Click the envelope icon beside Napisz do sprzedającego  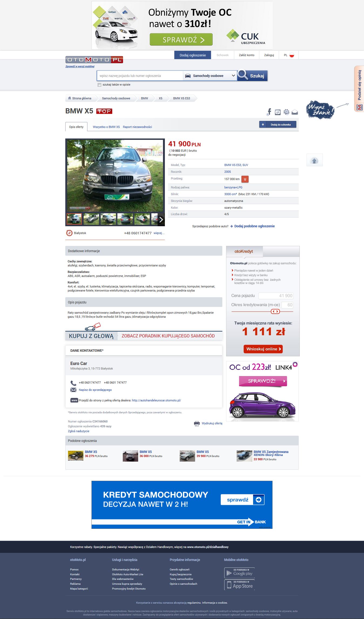(73, 390)
